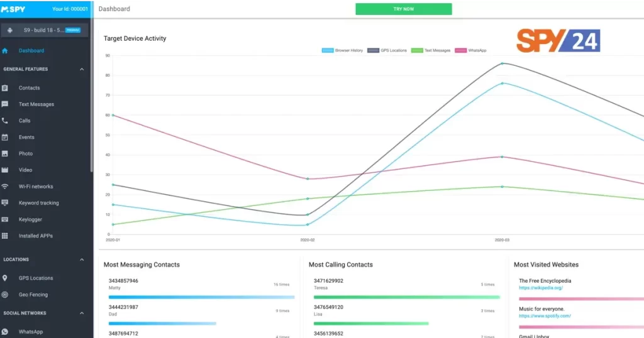This screenshot has height=338, width=644.
Task: Click Dad's blue messaging bar
Action: (162, 324)
